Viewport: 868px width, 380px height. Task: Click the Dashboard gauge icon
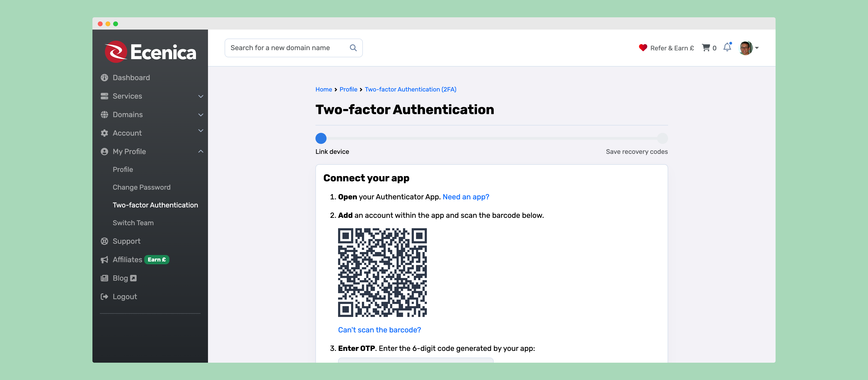(x=104, y=77)
